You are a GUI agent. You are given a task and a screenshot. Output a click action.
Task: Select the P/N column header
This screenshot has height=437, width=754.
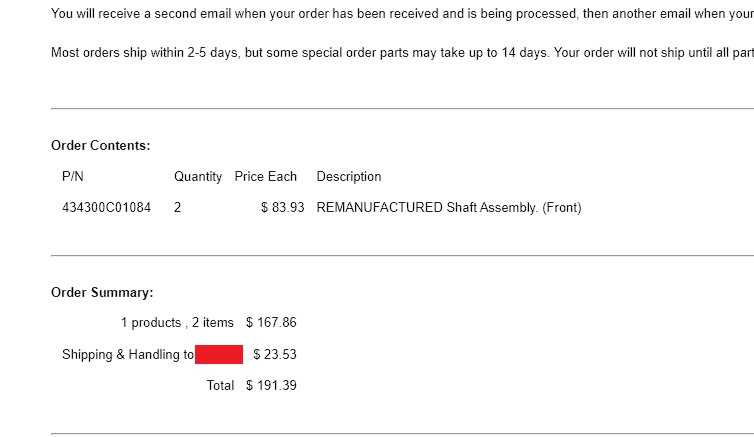click(73, 176)
